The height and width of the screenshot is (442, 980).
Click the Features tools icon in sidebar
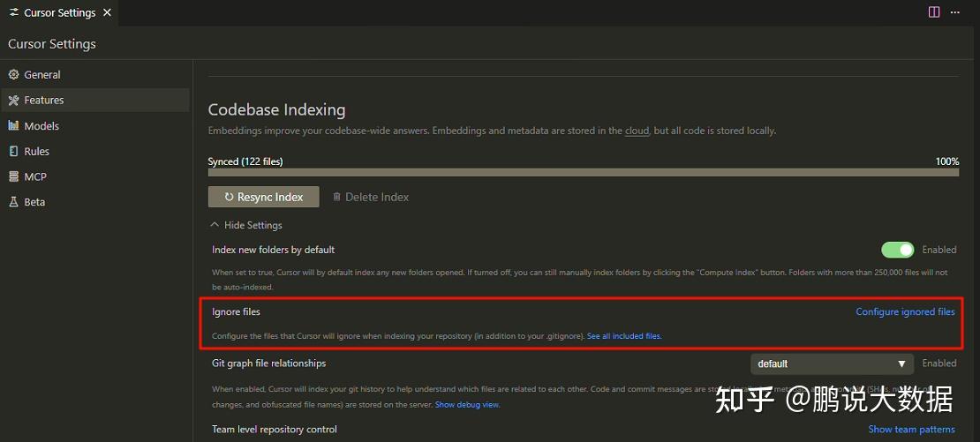(13, 101)
